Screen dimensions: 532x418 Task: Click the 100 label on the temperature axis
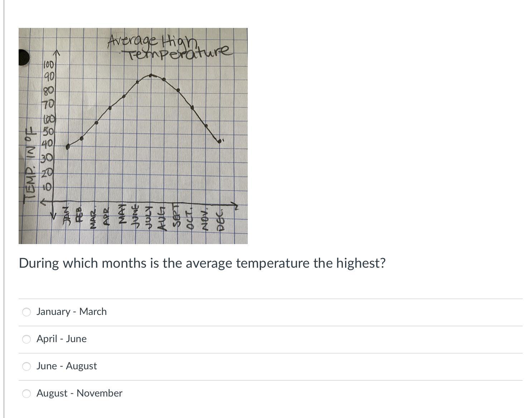pos(48,65)
